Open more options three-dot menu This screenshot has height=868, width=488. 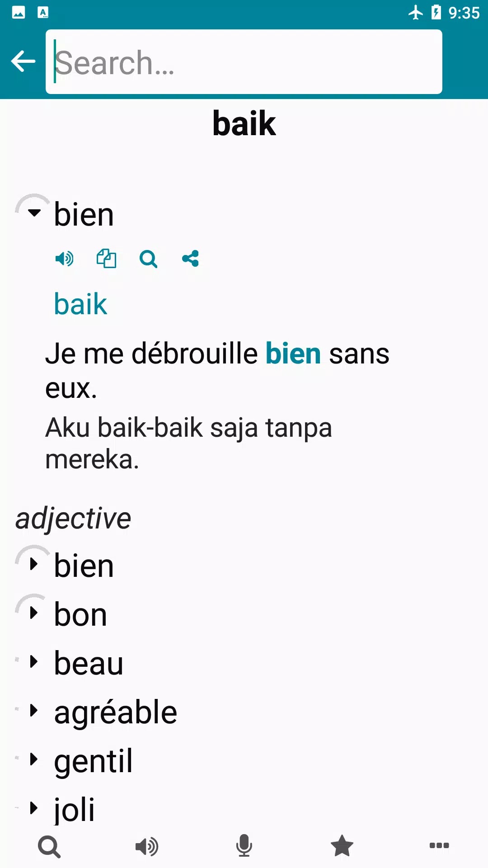tap(439, 846)
